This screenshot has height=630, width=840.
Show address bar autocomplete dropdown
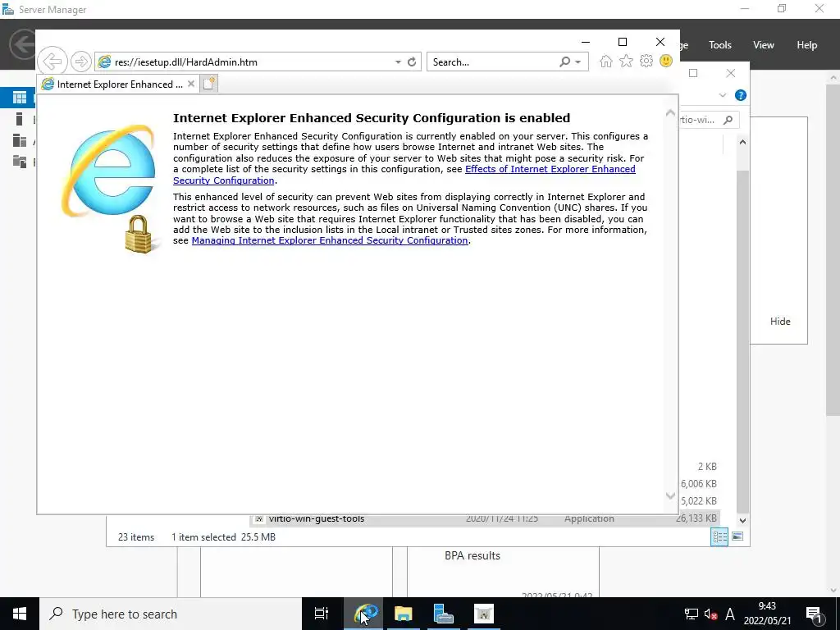(398, 62)
